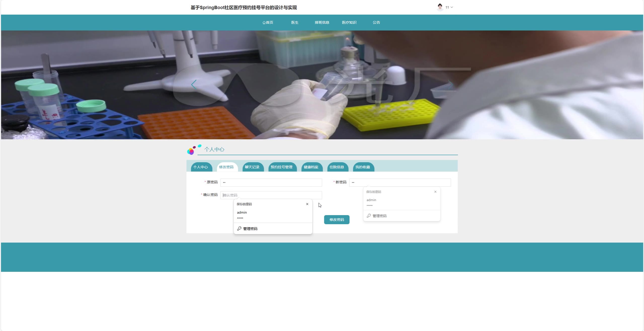Close saved password popup under 新密码
The height and width of the screenshot is (331, 644).
[435, 192]
